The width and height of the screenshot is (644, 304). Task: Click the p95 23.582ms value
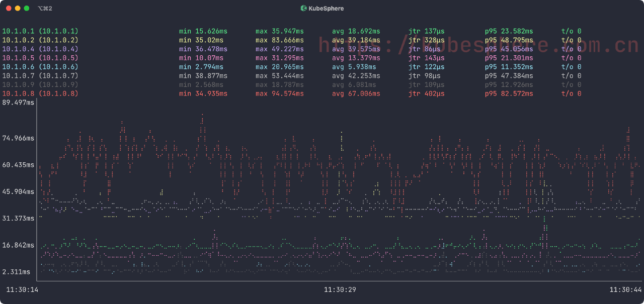point(509,31)
